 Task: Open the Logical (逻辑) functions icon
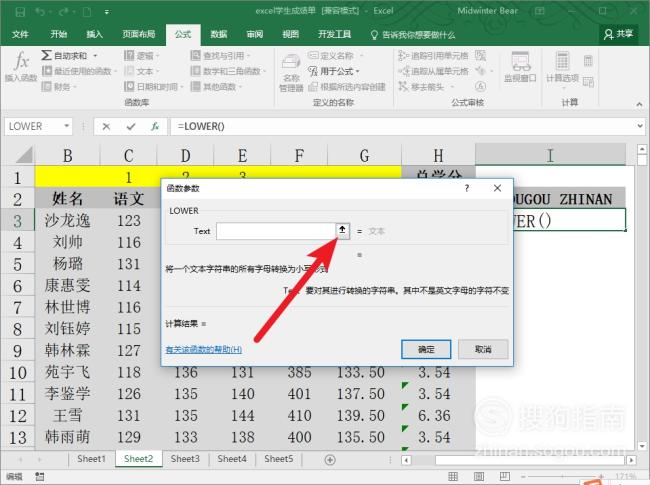click(x=129, y=55)
